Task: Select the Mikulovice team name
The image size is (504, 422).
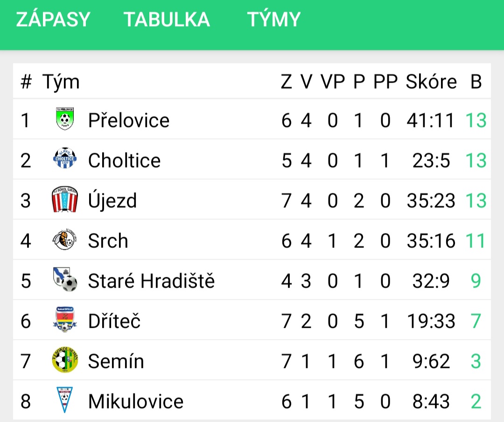Action: click(x=136, y=401)
